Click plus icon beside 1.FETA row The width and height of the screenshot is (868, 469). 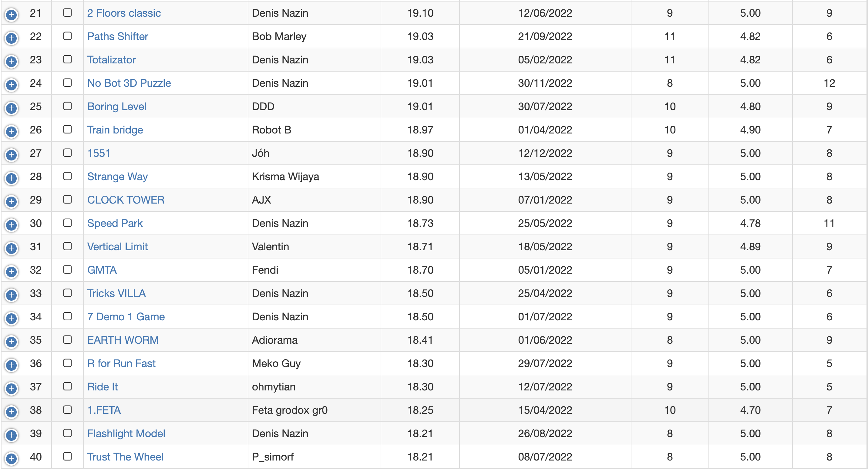[x=12, y=412]
